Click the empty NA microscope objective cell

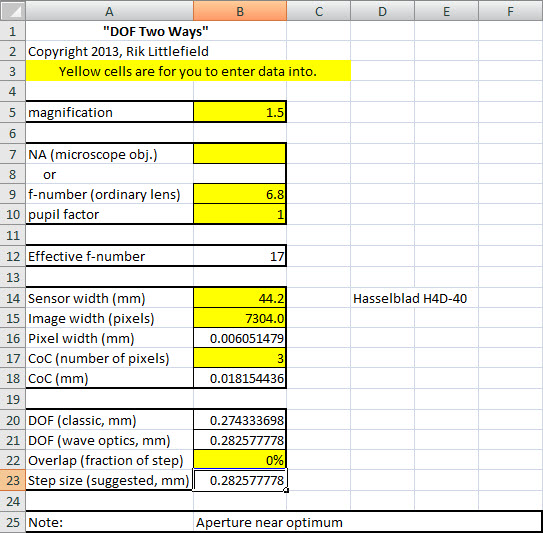point(240,154)
